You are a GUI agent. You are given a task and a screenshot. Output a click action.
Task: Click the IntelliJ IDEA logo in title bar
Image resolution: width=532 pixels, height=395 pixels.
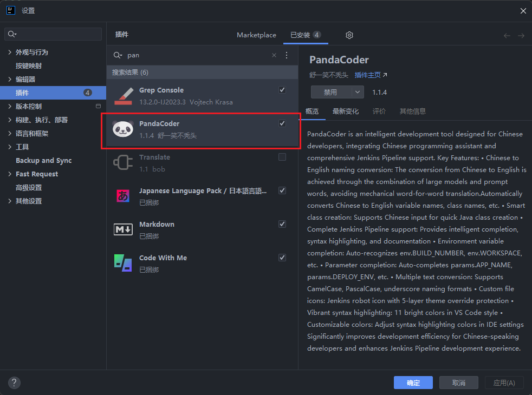coord(11,10)
